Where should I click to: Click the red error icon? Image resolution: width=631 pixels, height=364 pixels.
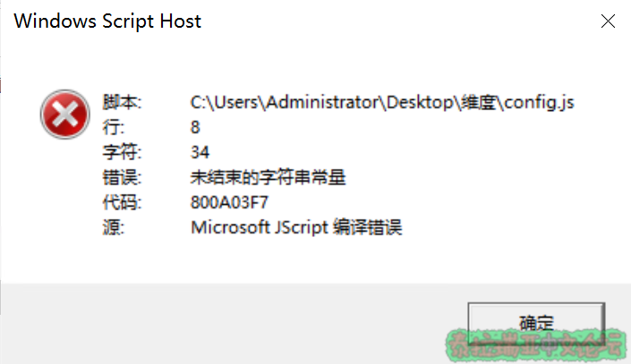click(x=64, y=114)
